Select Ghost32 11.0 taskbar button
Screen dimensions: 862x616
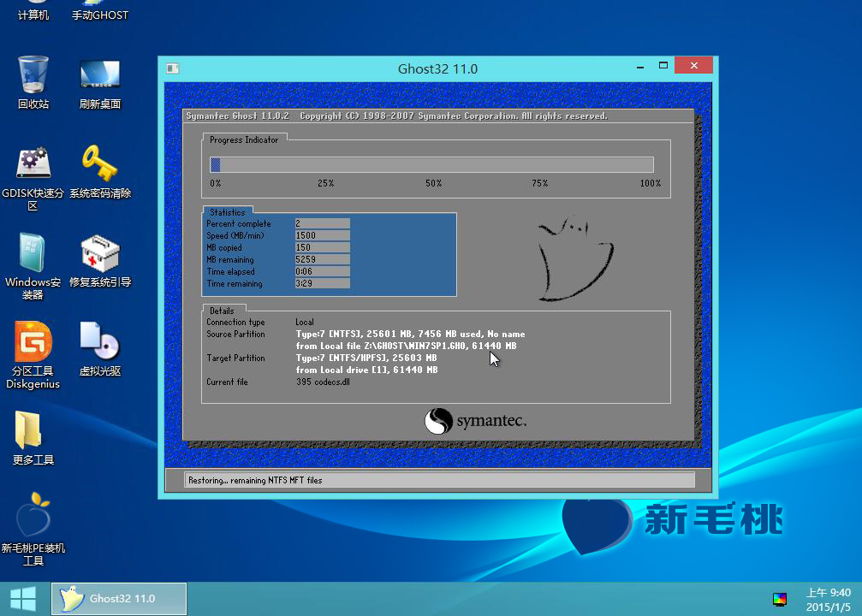(x=119, y=598)
